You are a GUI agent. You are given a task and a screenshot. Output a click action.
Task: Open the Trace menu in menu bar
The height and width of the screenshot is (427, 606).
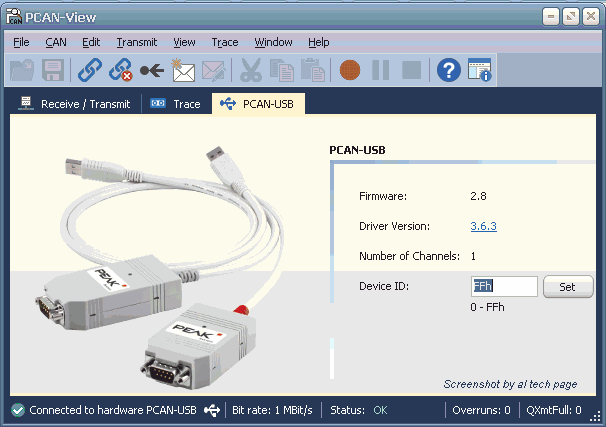pos(225,42)
